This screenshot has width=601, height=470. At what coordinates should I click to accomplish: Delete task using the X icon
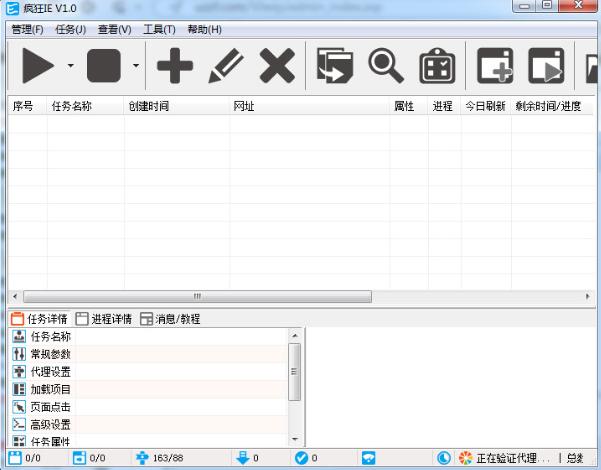pos(277,66)
